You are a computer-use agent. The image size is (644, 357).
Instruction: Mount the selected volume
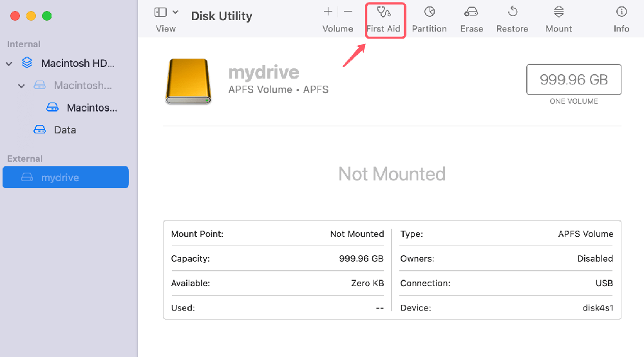pos(558,12)
